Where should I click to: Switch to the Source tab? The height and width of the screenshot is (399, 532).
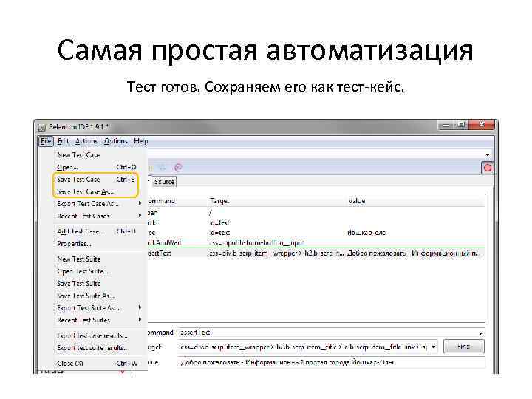pos(164,182)
